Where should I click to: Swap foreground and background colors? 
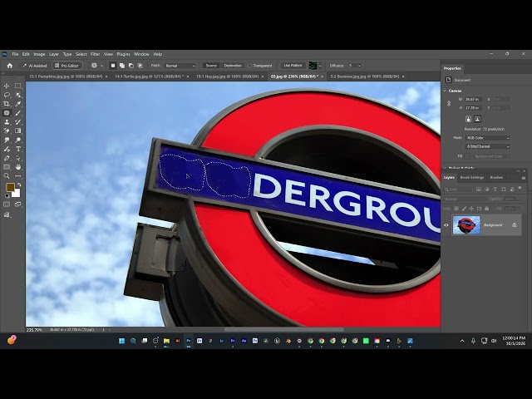[19, 185]
